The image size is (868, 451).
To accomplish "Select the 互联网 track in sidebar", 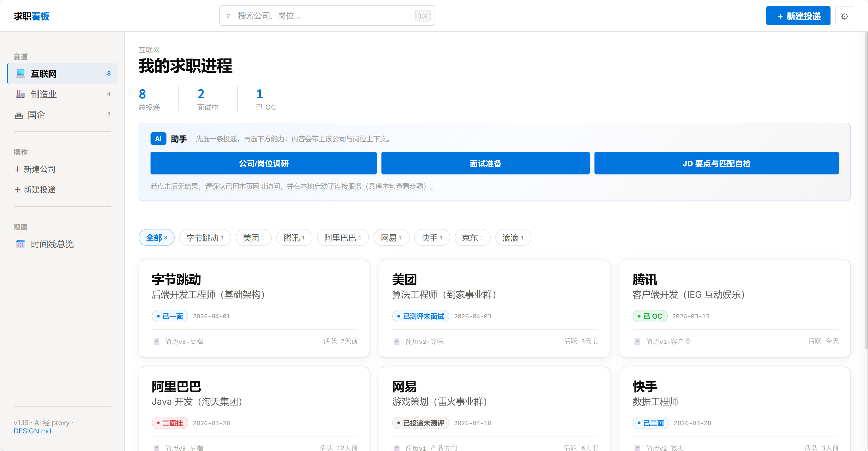I will [x=62, y=74].
